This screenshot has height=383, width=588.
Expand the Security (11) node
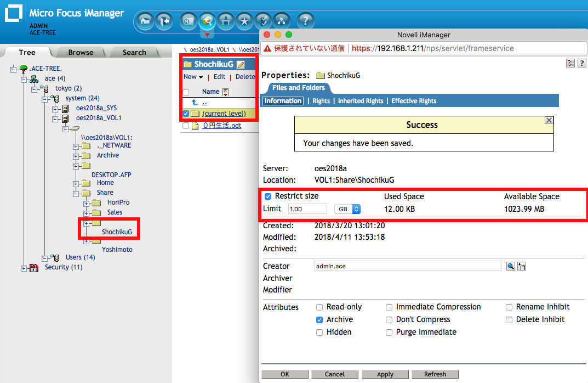click(x=24, y=268)
